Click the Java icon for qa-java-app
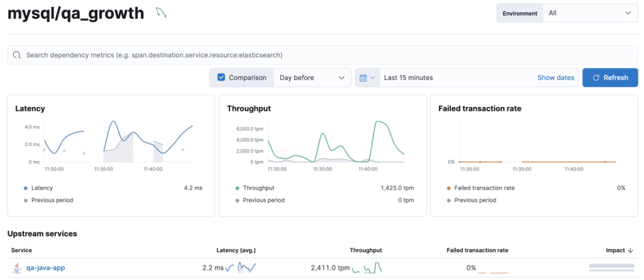 [x=16, y=268]
